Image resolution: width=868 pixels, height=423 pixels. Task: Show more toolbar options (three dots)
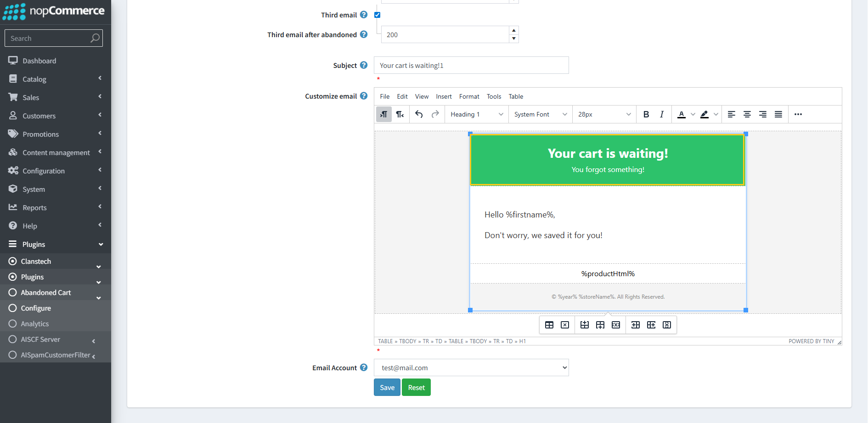point(798,114)
